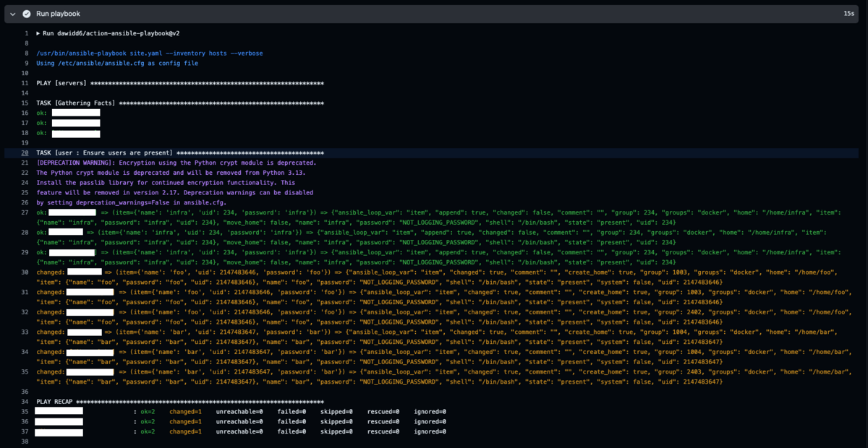Click the deprecation_warnings=False in ansible.cfg line
The width and height of the screenshot is (868, 448).
pyautogui.click(x=131, y=203)
